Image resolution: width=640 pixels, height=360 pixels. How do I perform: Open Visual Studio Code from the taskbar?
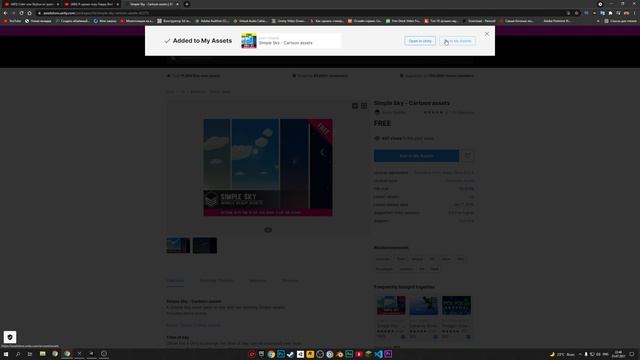pyautogui.click(x=378, y=354)
